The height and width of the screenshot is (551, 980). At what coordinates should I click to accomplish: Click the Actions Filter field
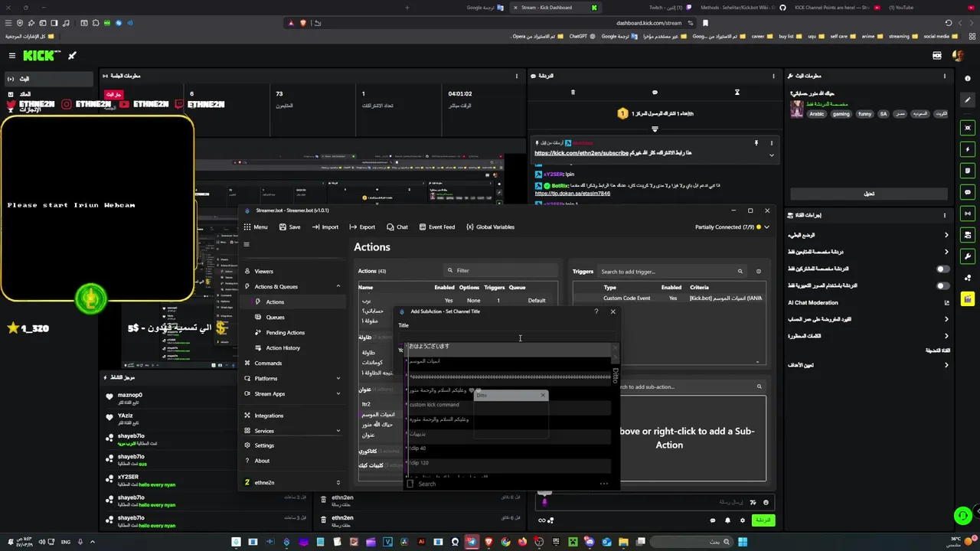point(501,270)
